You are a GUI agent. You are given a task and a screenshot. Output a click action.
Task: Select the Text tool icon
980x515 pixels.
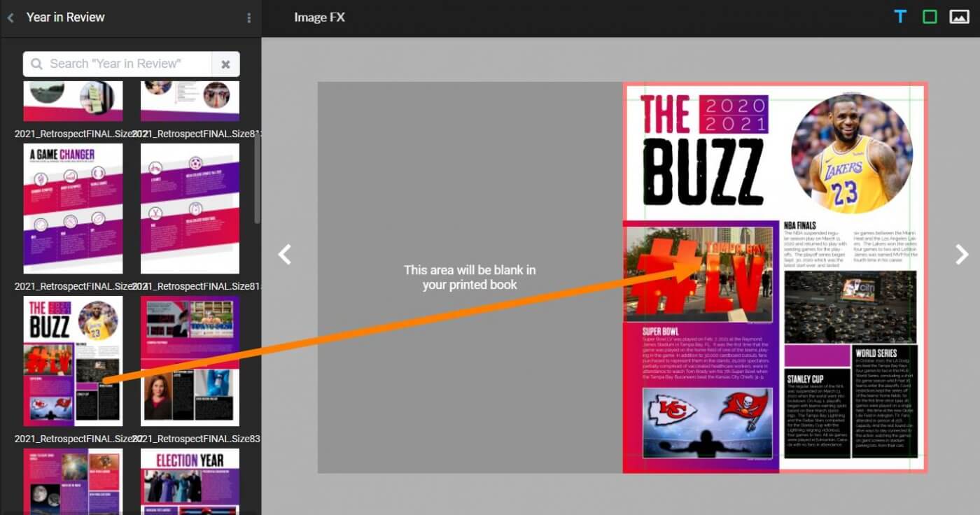[x=900, y=17]
